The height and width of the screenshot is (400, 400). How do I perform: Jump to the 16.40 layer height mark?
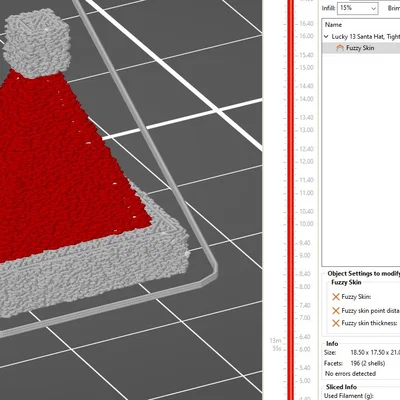coord(306,24)
